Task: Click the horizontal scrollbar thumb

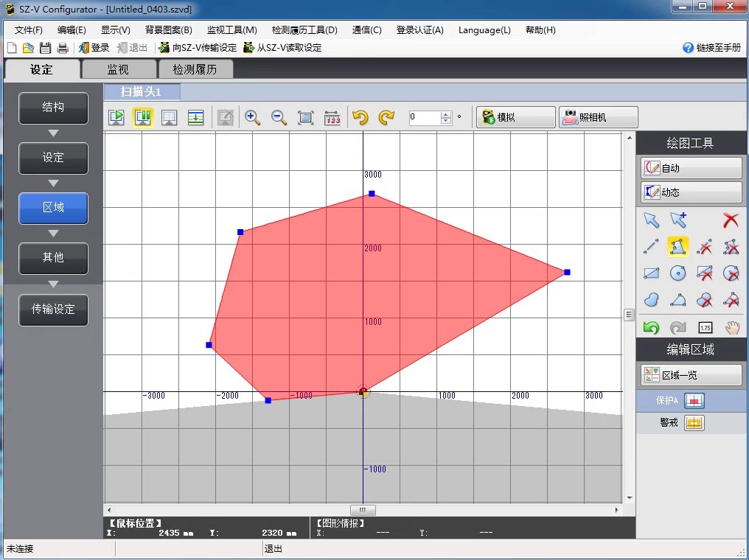Action: point(363,510)
